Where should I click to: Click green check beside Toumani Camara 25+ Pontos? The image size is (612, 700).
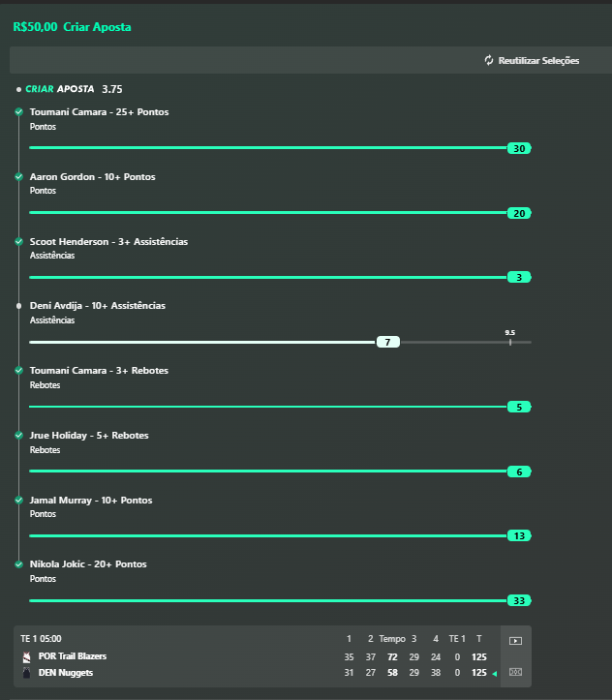click(x=18, y=111)
